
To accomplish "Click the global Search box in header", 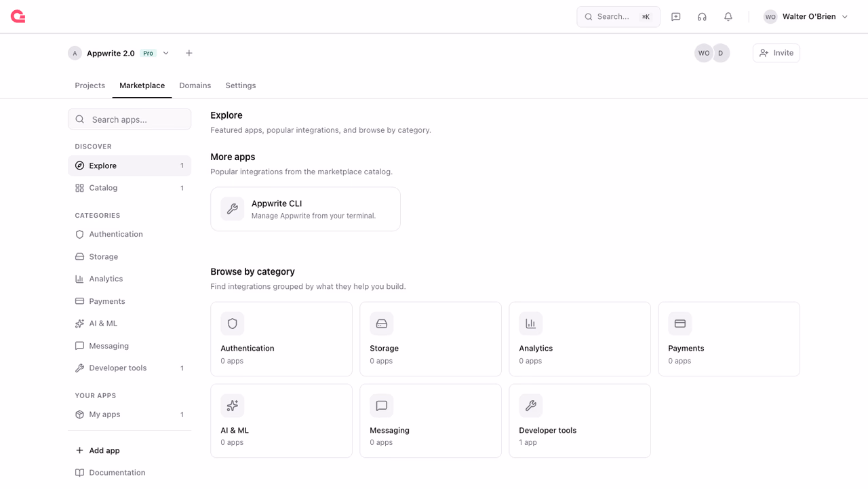I will 618,17.
